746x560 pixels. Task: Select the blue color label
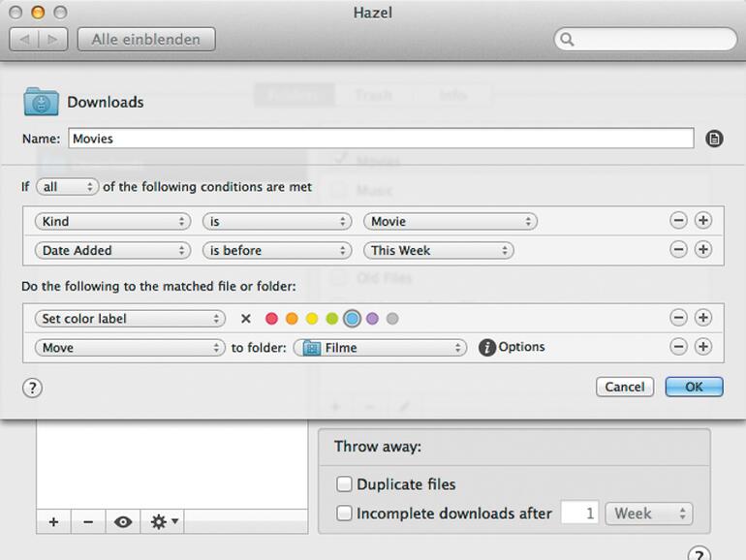pos(352,319)
